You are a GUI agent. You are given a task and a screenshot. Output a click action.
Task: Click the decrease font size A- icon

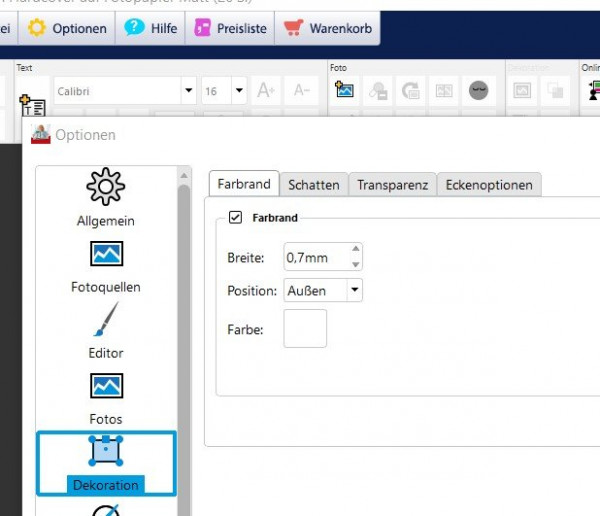pos(302,91)
